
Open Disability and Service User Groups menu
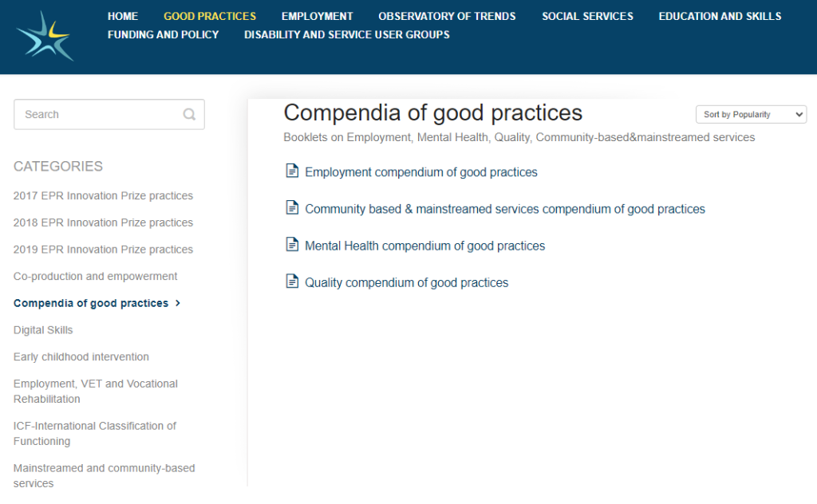(x=347, y=34)
